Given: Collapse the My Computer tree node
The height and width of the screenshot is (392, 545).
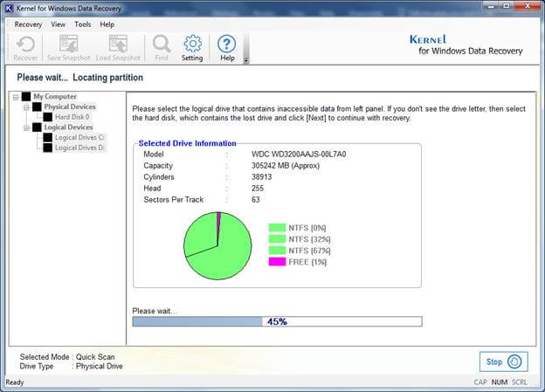Looking at the screenshot, I should 16,97.
